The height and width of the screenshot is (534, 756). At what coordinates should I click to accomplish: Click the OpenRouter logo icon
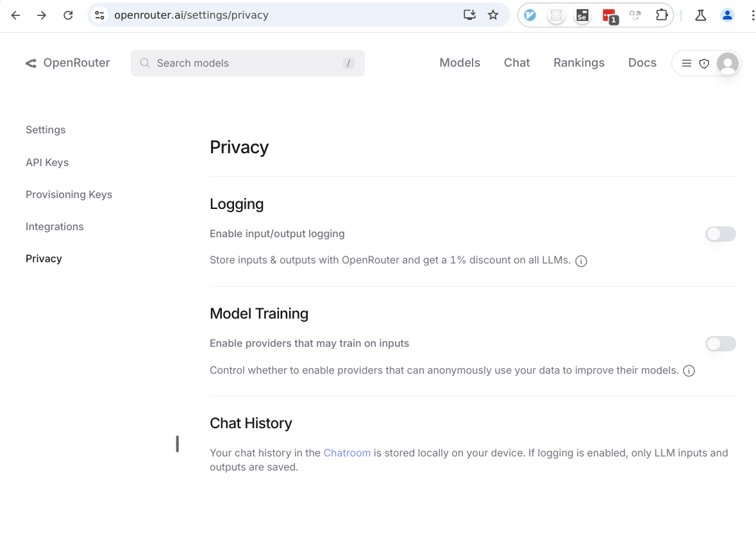click(31, 63)
